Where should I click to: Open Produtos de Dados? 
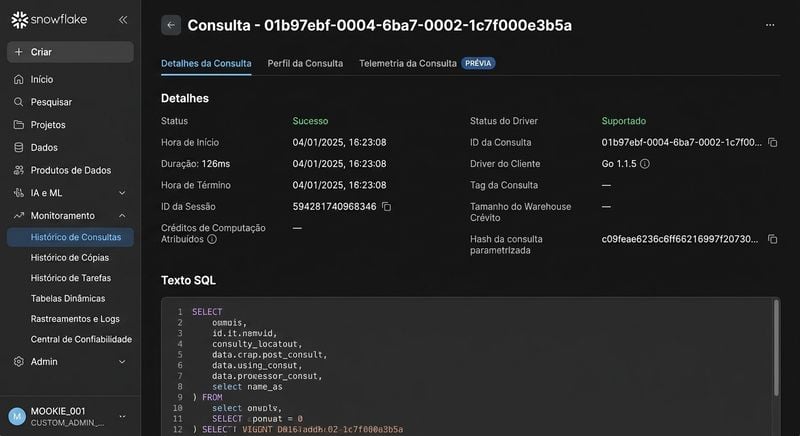click(x=70, y=170)
